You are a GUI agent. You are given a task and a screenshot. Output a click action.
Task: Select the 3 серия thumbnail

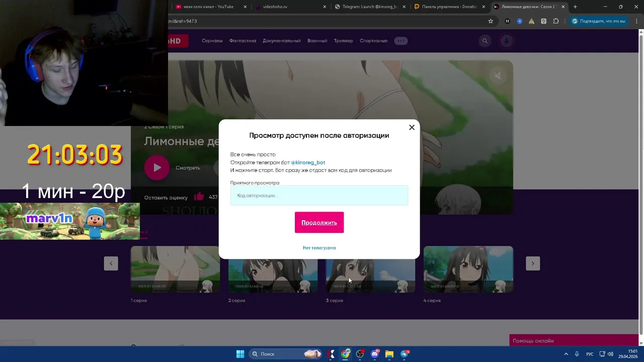pyautogui.click(x=370, y=269)
